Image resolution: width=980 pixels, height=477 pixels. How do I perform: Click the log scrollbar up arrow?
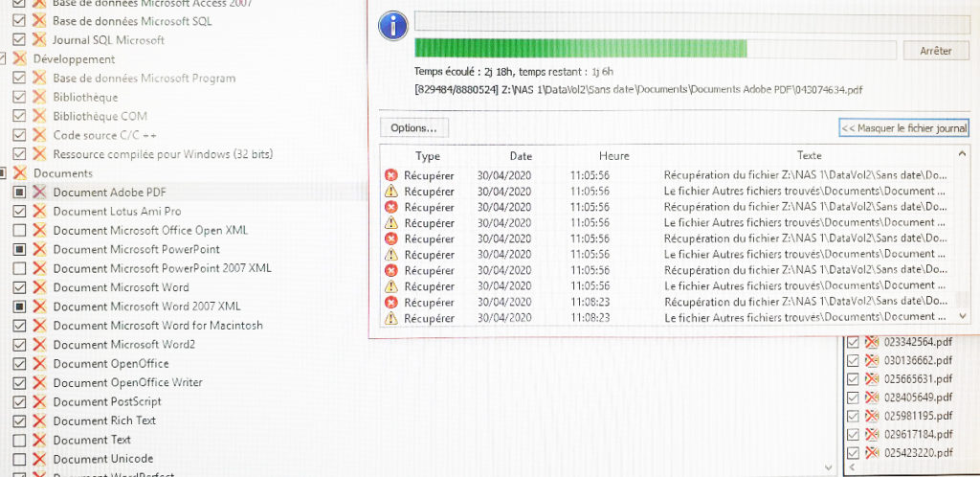(963, 153)
